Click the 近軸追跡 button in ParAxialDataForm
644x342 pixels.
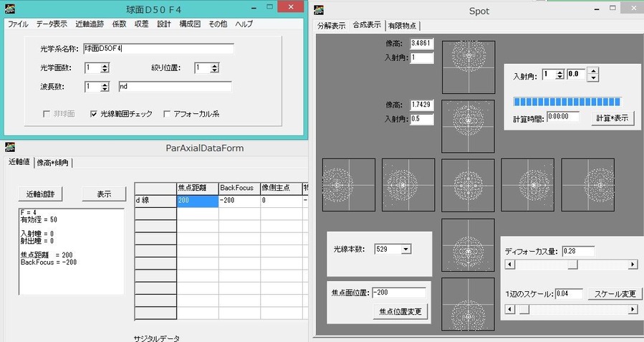point(40,194)
